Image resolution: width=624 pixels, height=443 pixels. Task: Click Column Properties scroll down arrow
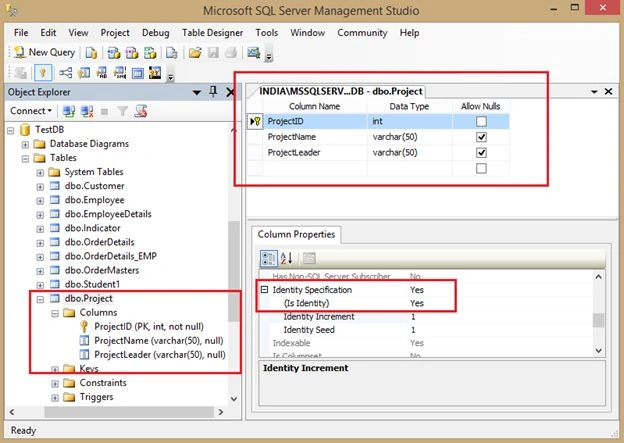[x=599, y=351]
